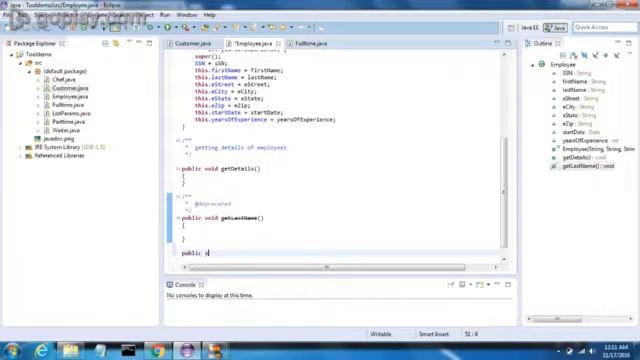This screenshot has height=360, width=640.
Task: Toggle Hide Non-Public Members in Outline
Action: 606,55
